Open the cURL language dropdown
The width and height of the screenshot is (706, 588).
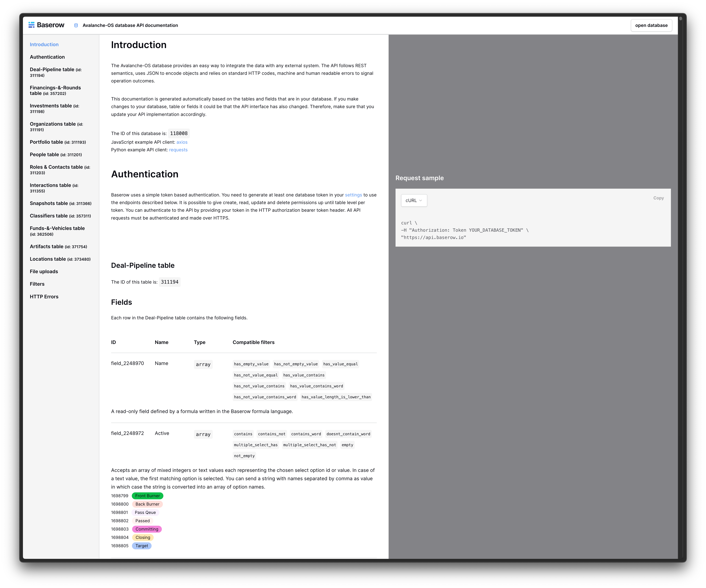(x=414, y=201)
